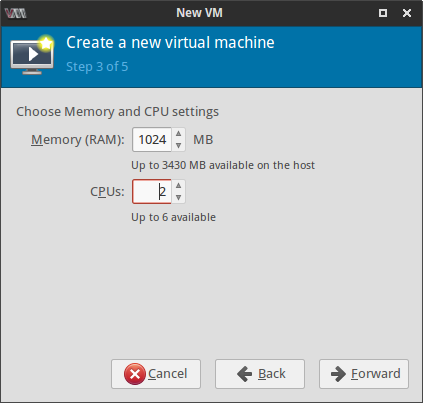Click the virt-manager logo in title bar

tap(16, 13)
